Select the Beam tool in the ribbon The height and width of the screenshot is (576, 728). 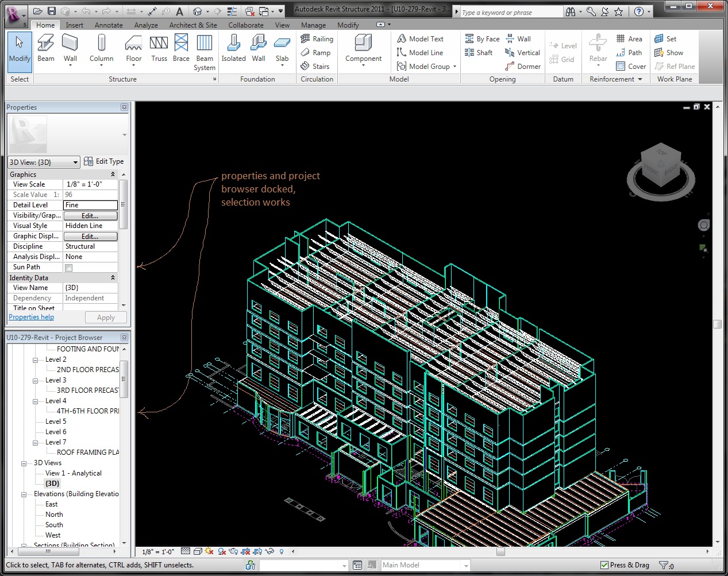(x=46, y=48)
